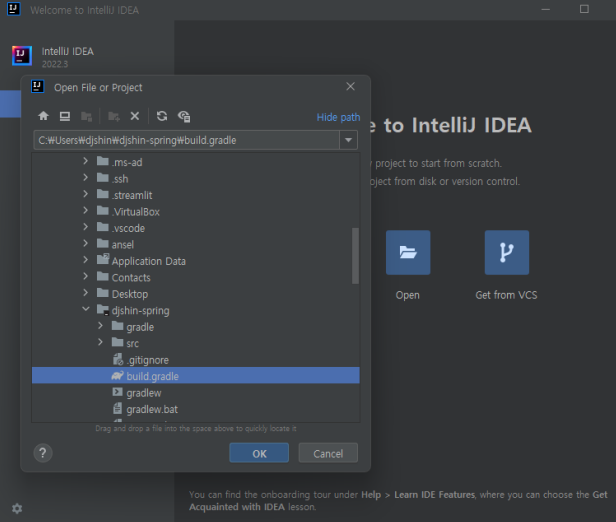This screenshot has height=522, width=616.
Task: Select the .ms-ad folder row
Action: [196, 162]
